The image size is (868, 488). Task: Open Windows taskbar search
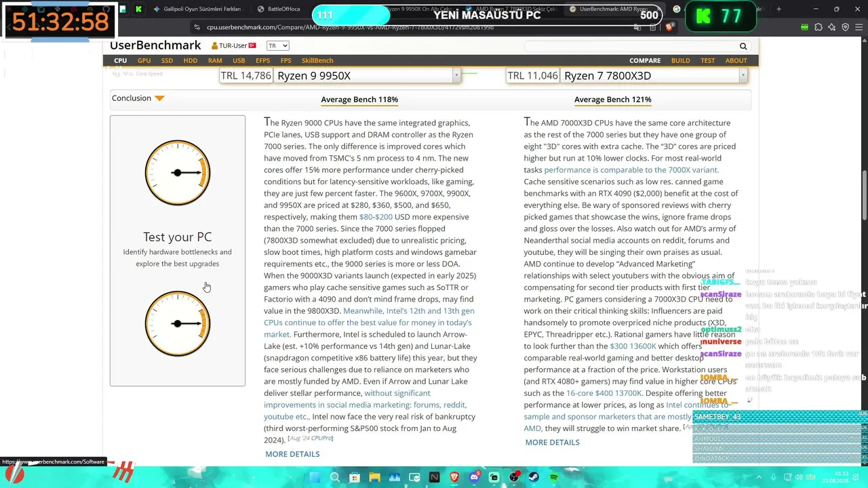pos(335,478)
